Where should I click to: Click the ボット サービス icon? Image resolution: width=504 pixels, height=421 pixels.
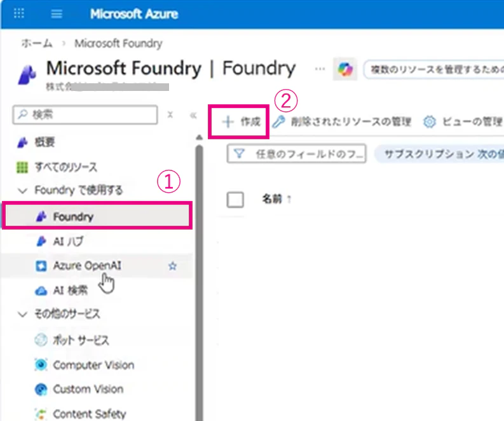pyautogui.click(x=41, y=340)
